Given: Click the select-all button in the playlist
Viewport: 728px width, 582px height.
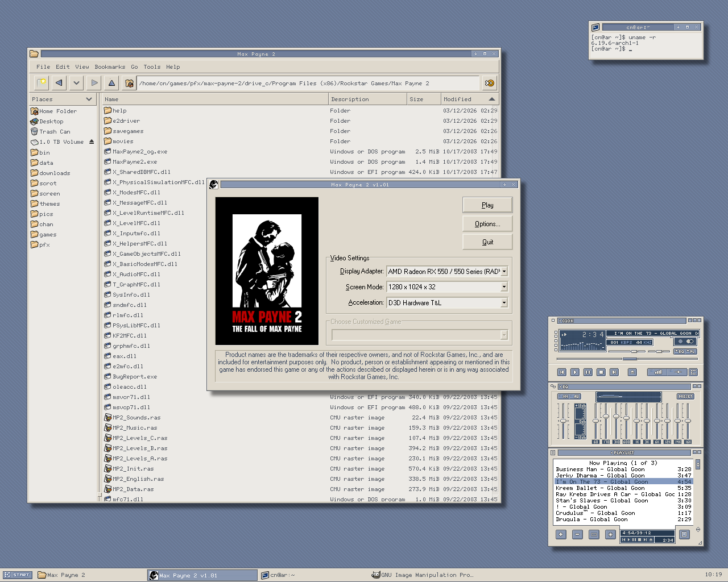Looking at the screenshot, I should (594, 534).
